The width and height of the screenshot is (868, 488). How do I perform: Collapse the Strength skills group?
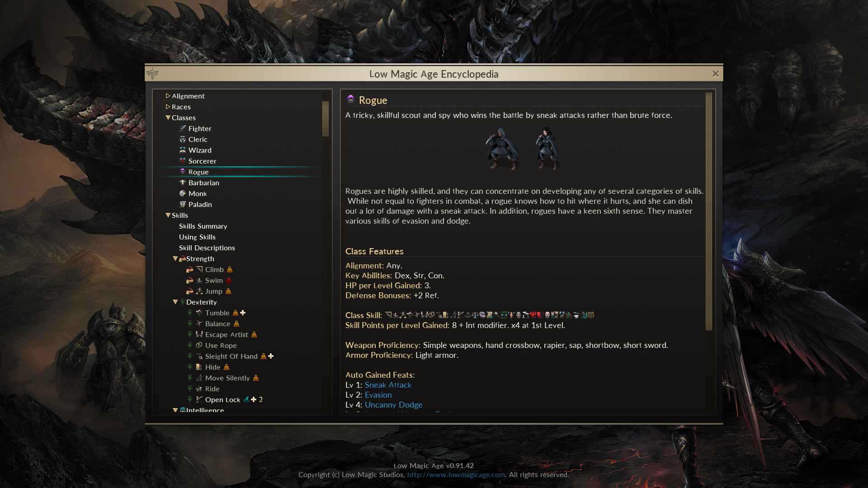(x=175, y=258)
